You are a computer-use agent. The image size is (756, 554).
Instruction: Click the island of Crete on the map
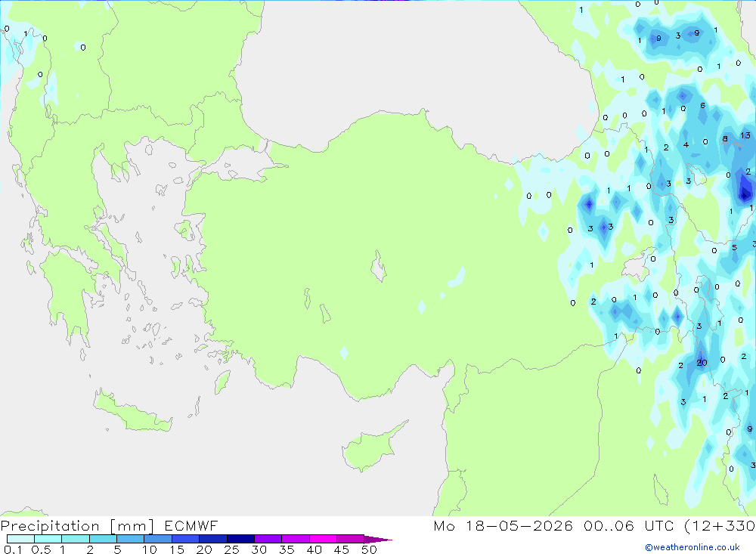coord(132,412)
